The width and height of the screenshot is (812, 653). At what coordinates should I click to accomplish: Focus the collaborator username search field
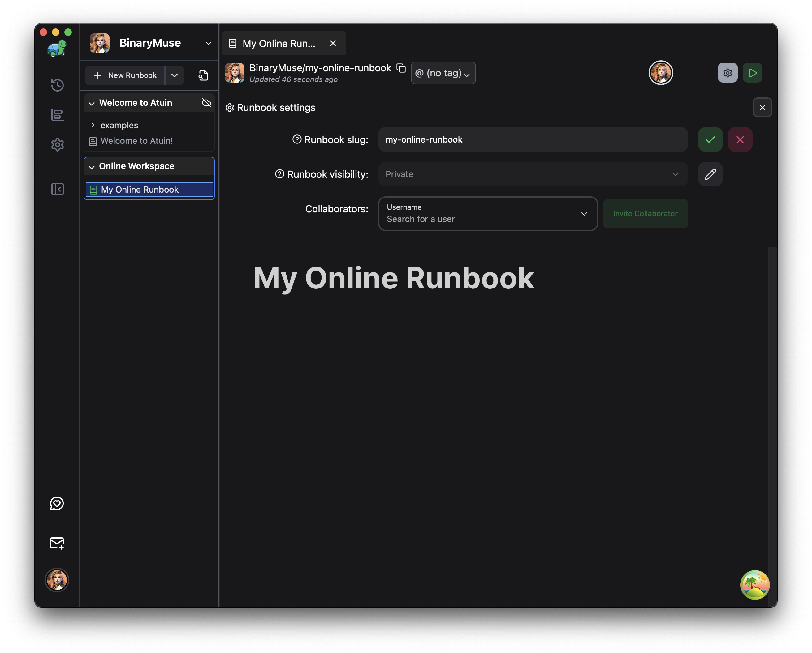tap(471, 219)
